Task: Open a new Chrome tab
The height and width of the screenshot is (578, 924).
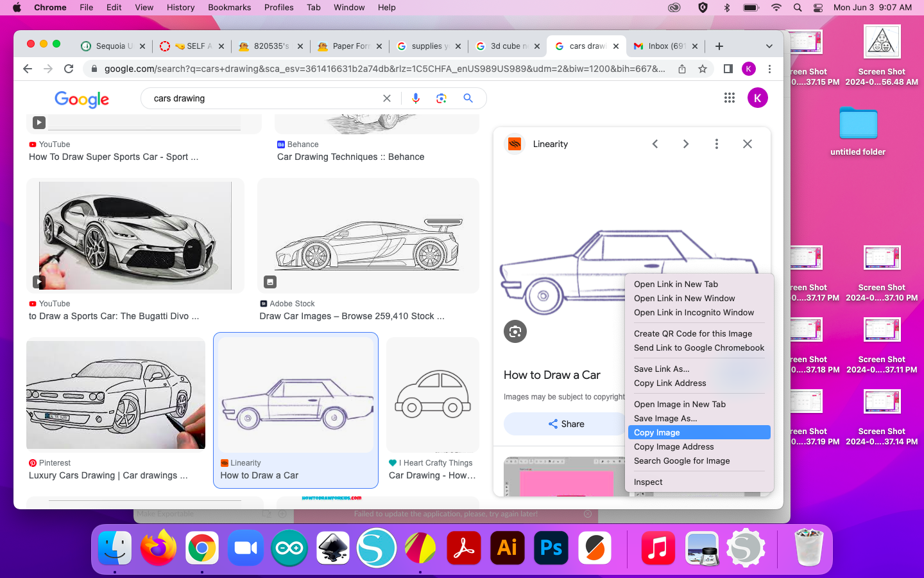Action: coord(719,46)
